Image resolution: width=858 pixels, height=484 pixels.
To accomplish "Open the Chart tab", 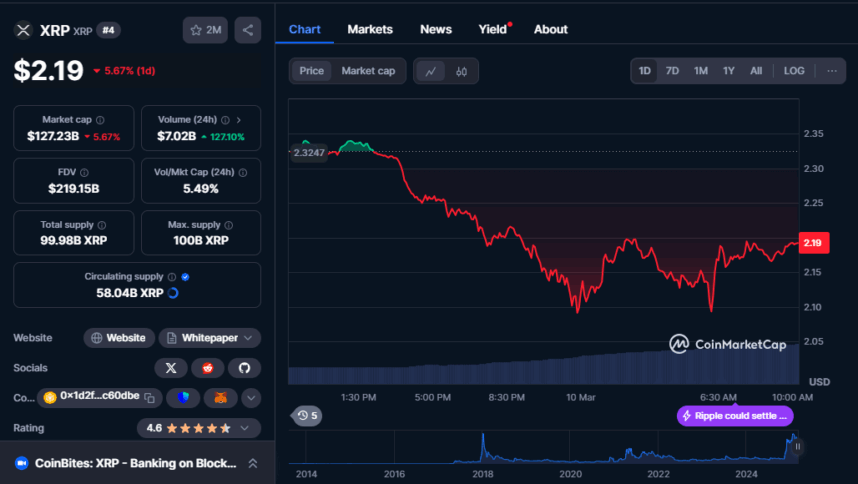I will tap(305, 30).
